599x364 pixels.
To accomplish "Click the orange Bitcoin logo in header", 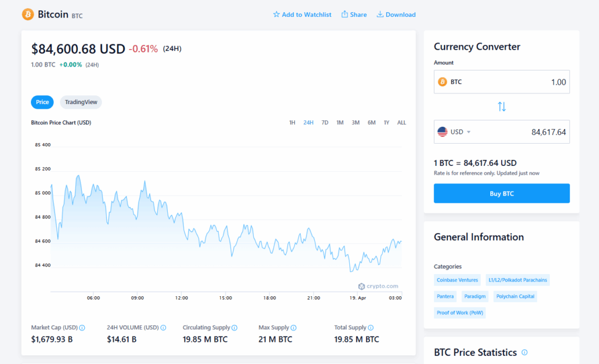I will 27,14.
